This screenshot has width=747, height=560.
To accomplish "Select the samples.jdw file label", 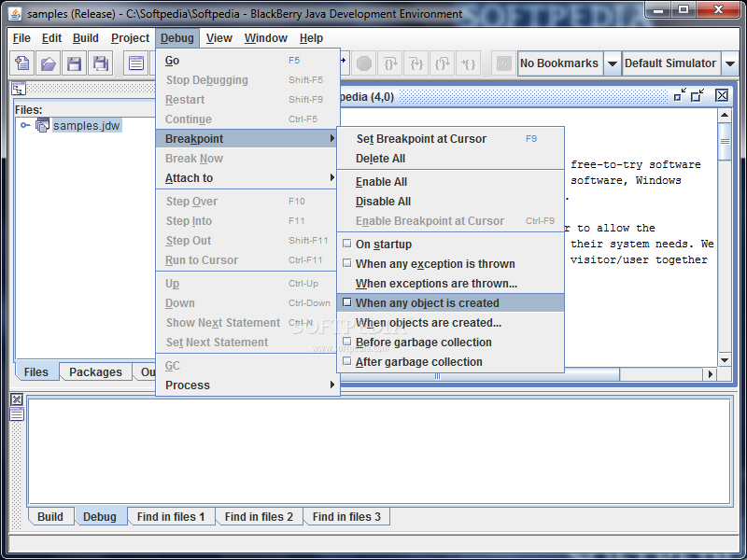I will [86, 126].
